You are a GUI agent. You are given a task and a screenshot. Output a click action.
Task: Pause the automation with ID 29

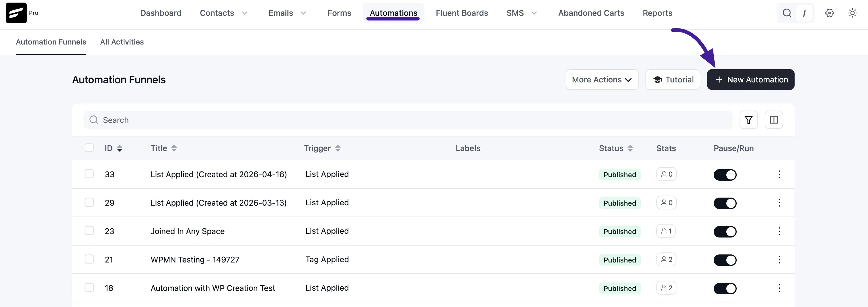(x=725, y=203)
